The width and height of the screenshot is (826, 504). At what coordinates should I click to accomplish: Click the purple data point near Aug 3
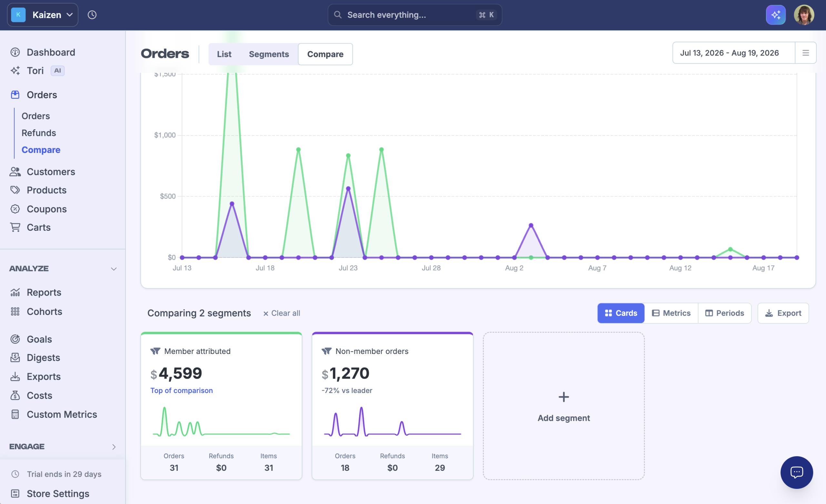coord(531,225)
